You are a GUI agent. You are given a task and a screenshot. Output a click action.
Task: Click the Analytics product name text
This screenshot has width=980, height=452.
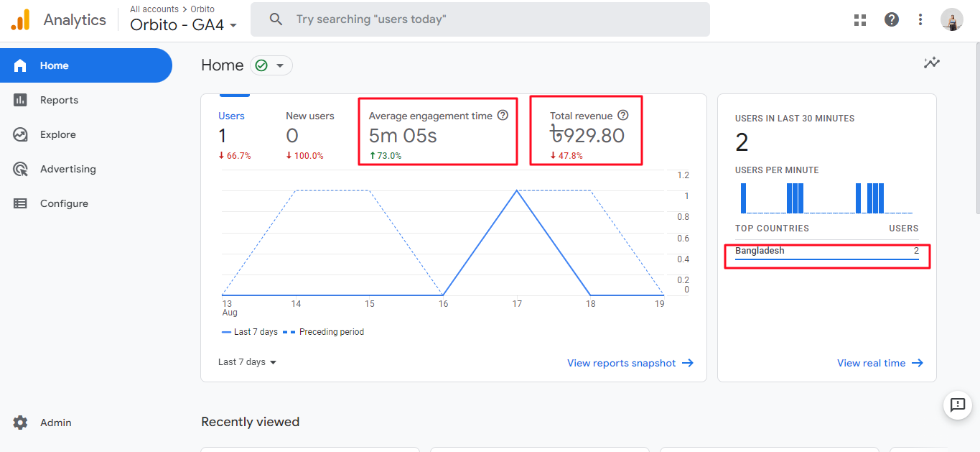click(x=75, y=19)
